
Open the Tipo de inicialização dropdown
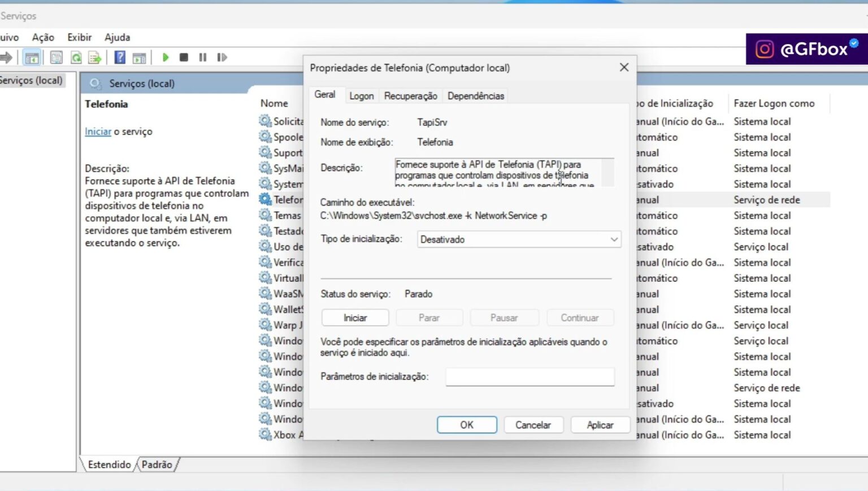point(519,240)
